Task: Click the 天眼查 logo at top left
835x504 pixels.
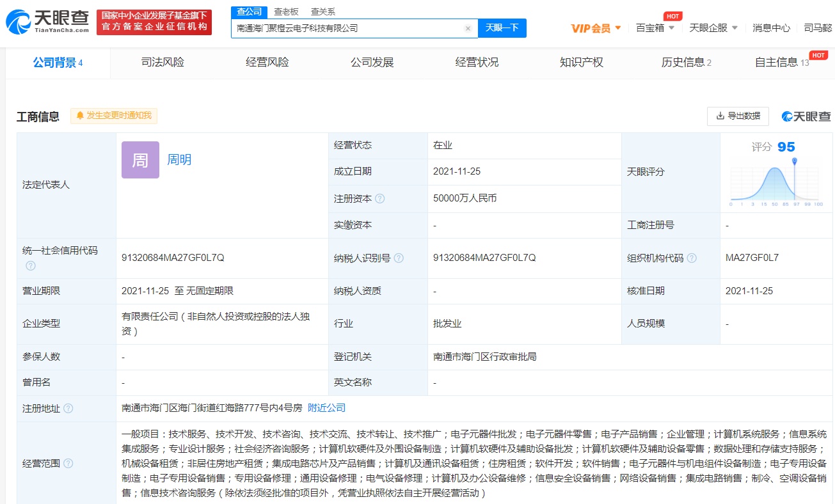Action: pyautogui.click(x=47, y=22)
